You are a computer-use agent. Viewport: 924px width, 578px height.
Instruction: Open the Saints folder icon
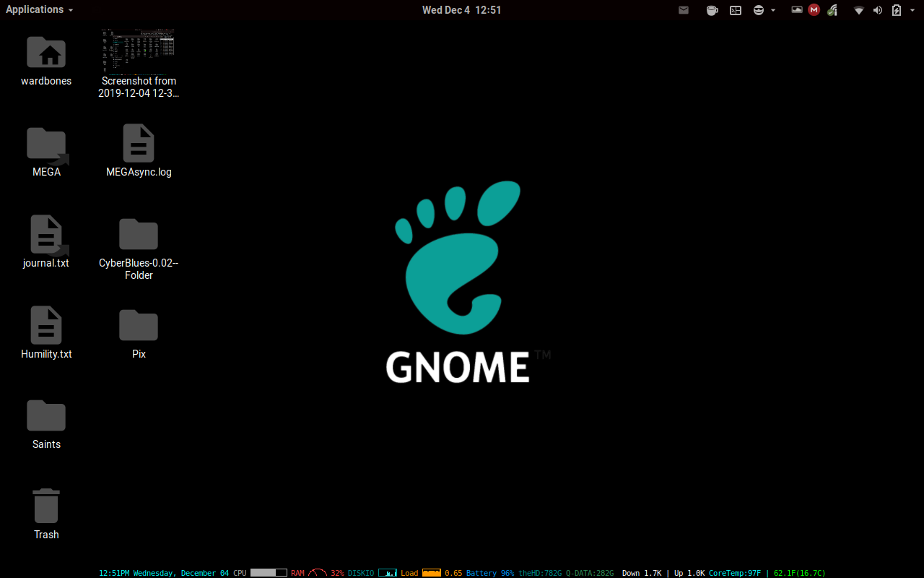point(46,415)
